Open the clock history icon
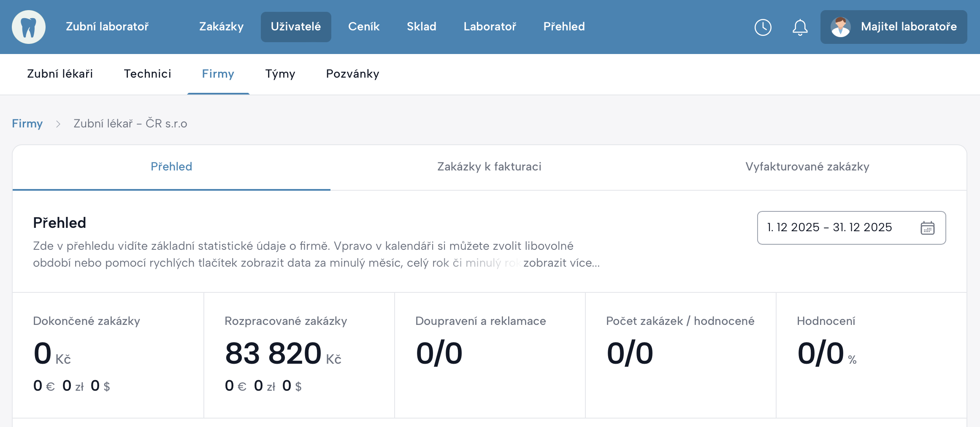 [x=763, y=27]
